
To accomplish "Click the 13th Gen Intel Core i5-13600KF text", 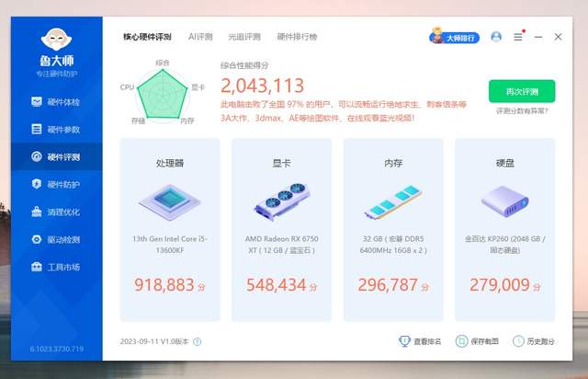I will pos(169,245).
